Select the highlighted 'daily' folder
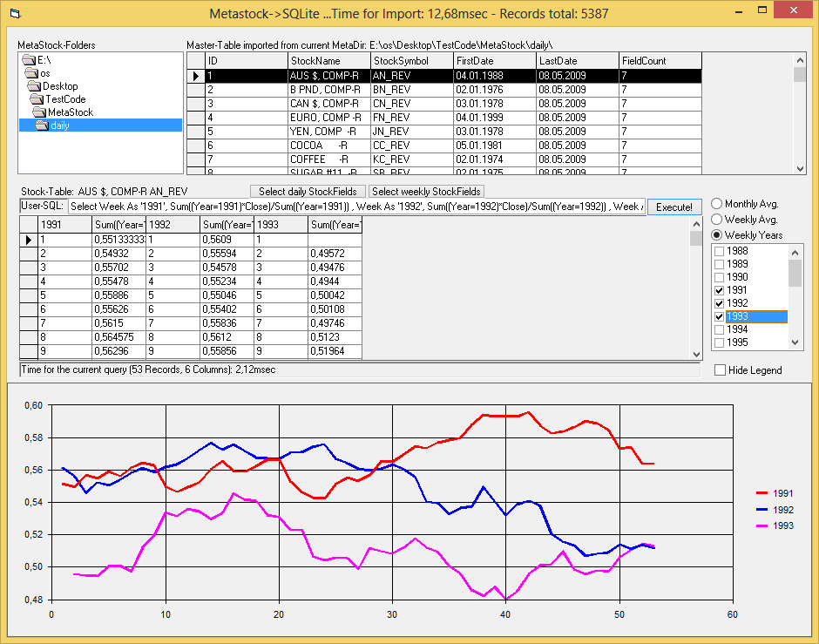Screen dimensions: 819x644 click(59, 125)
